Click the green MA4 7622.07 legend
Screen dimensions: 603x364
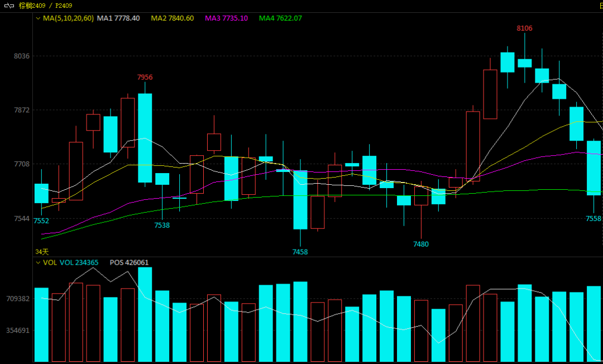click(280, 18)
